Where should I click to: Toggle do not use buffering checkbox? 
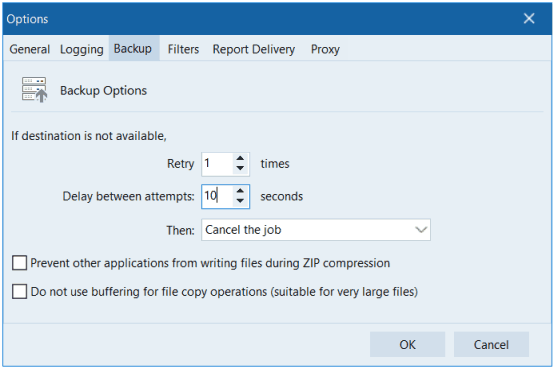click(x=19, y=292)
